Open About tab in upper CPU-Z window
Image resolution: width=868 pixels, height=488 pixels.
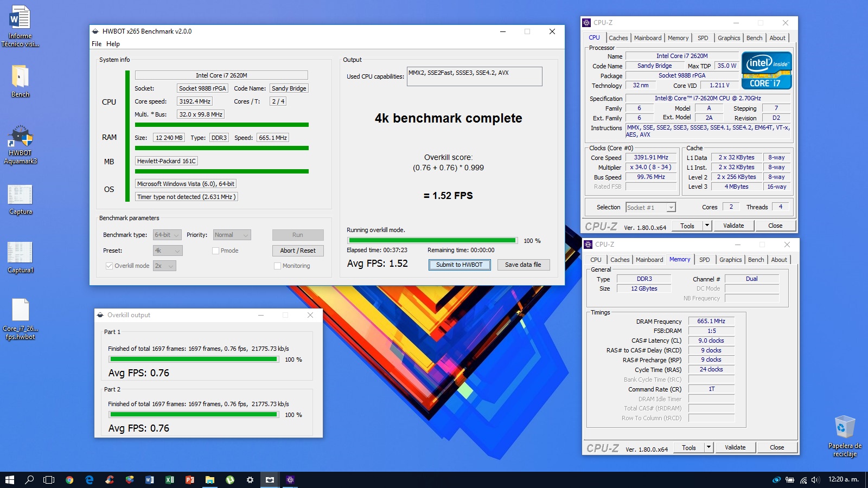coord(777,38)
